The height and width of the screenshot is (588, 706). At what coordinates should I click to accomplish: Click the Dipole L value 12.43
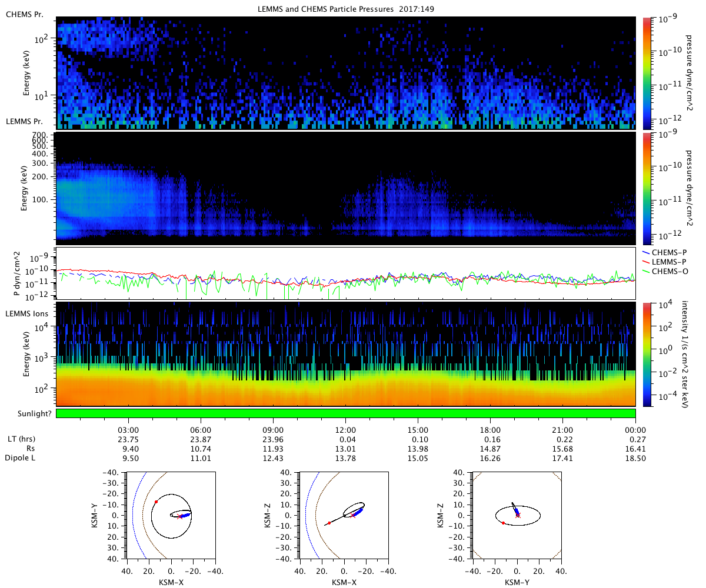[x=274, y=457]
